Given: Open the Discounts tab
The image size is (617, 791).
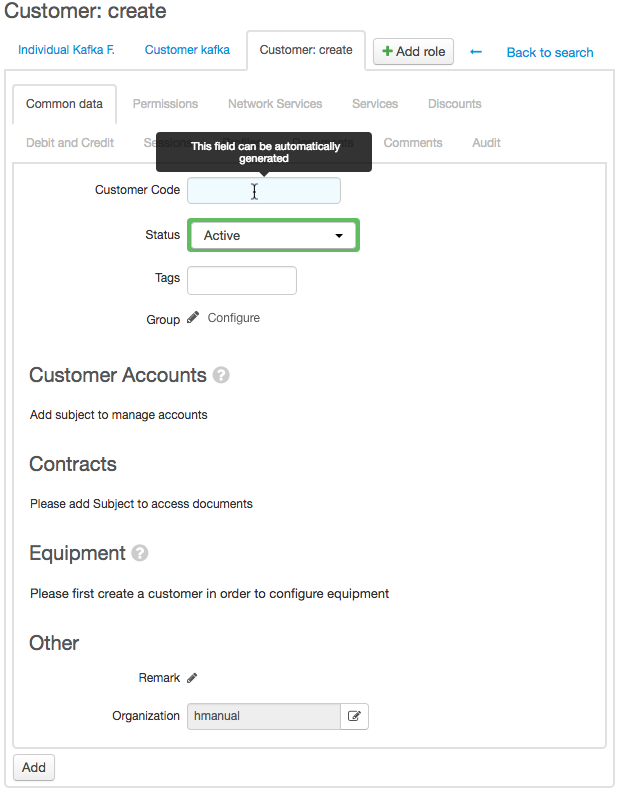Looking at the screenshot, I should click(455, 104).
